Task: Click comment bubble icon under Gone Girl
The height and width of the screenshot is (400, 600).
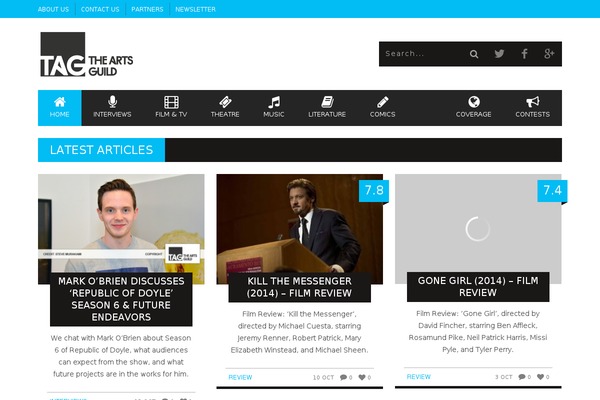Action: [522, 377]
